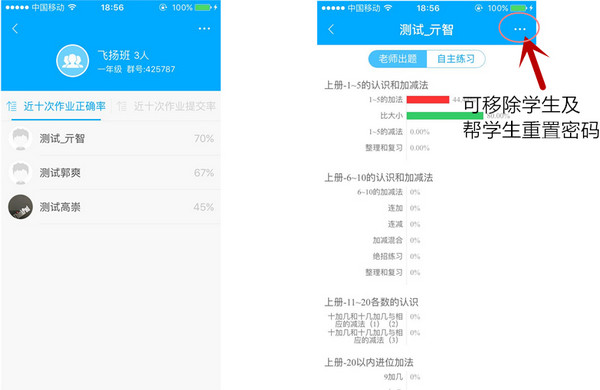Go back from the 飞扬班 class screen
This screenshot has width=600, height=390.
point(15,29)
